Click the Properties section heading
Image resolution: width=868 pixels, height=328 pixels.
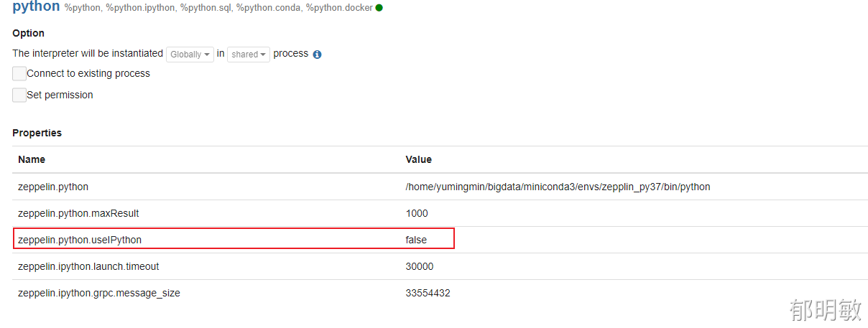(37, 133)
